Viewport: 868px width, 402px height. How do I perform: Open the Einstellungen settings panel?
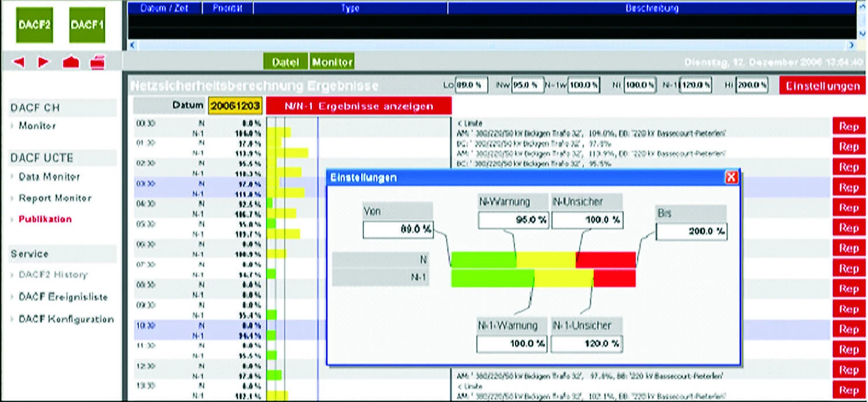822,85
